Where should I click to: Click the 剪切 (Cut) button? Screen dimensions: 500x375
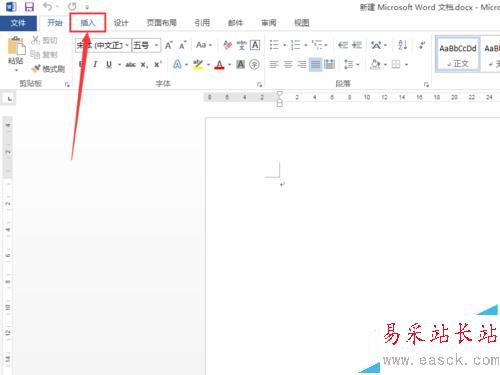pos(44,40)
